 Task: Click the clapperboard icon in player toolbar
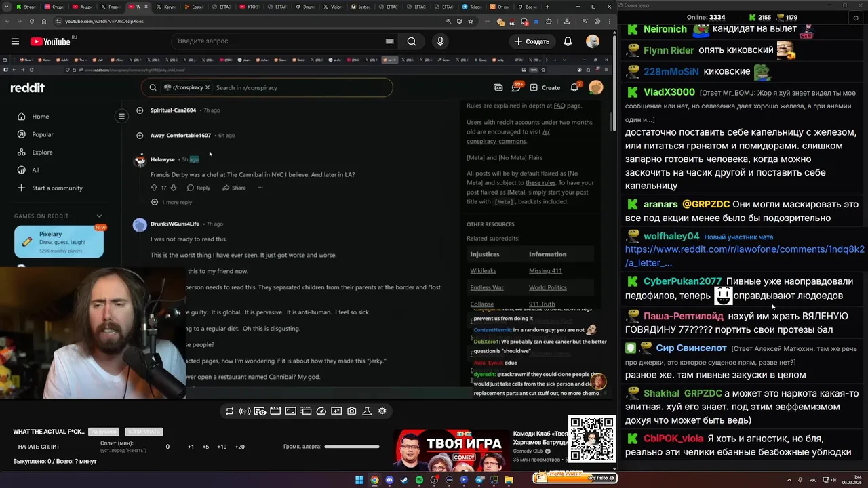click(275, 411)
